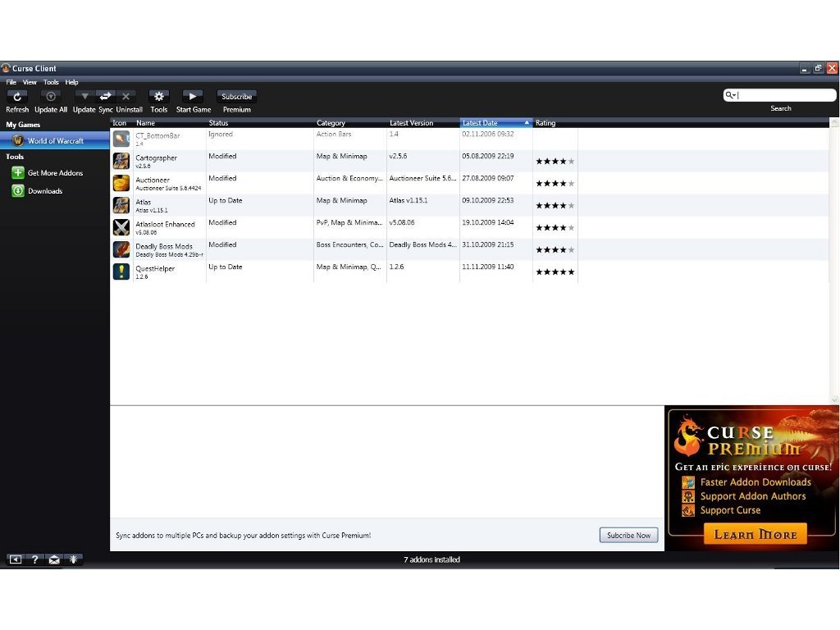The image size is (840, 630).
Task: Click the question mark help icon
Action: pyautogui.click(x=34, y=559)
